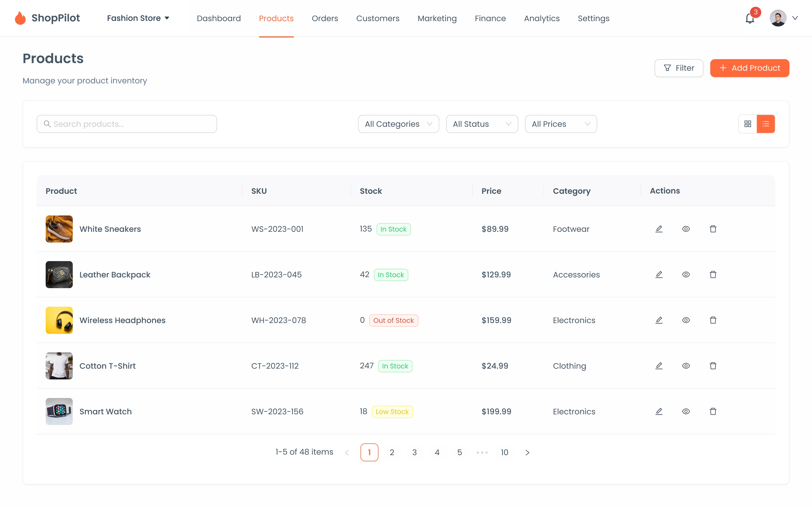
Task: Click edit pencil for Wireless Headphones
Action: pyautogui.click(x=659, y=320)
